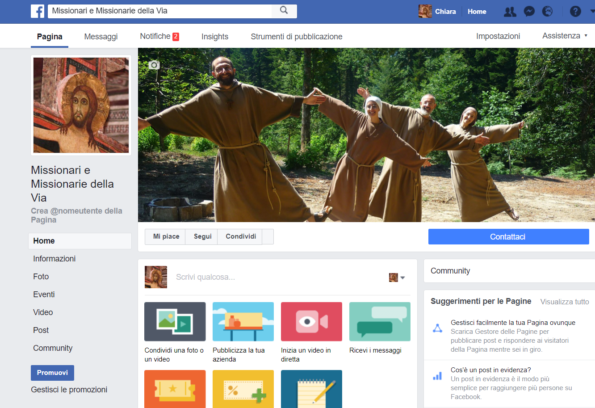Open the globe notifications icon
Image resolution: width=595 pixels, height=408 pixels.
point(547,11)
